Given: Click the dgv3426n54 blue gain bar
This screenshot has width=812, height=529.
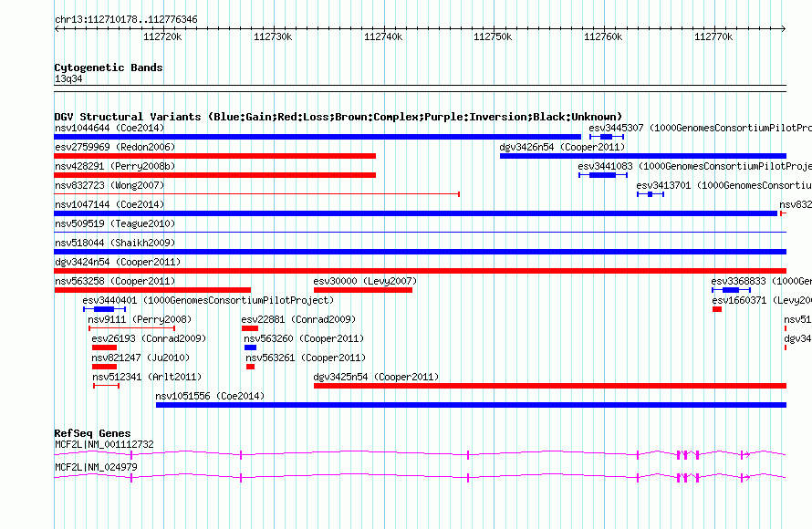Looking at the screenshot, I should pos(643,156).
